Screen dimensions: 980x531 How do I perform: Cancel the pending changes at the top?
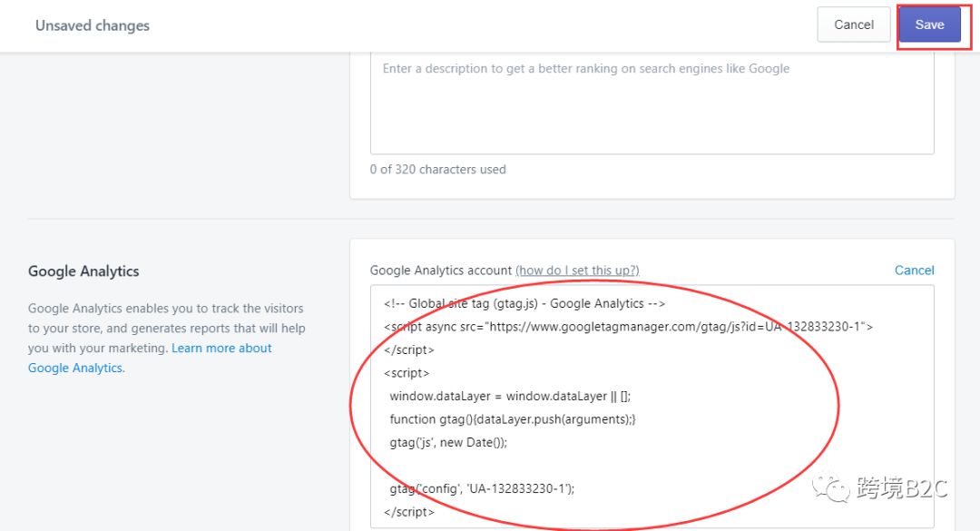coord(852,25)
